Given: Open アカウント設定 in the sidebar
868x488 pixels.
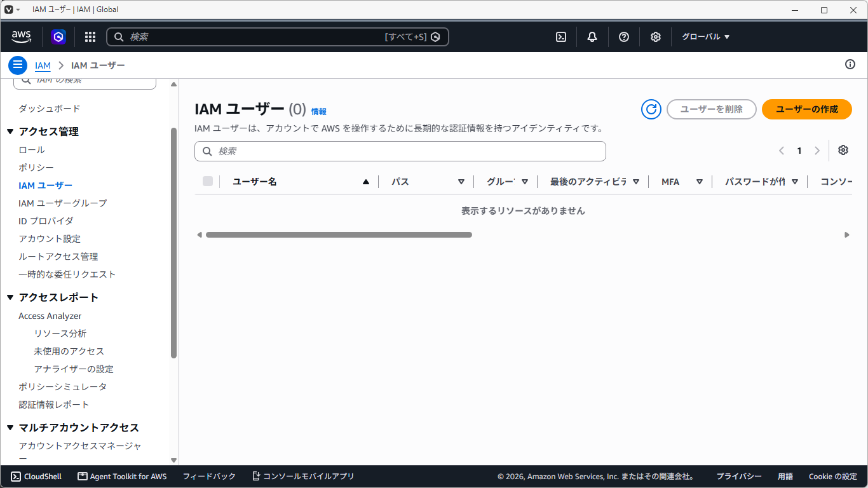Looking at the screenshot, I should tap(50, 239).
